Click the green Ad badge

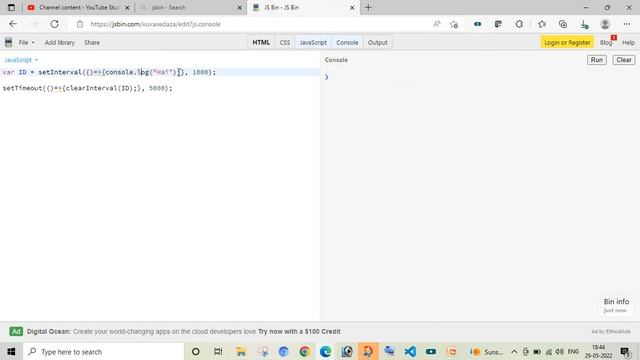coord(16,331)
